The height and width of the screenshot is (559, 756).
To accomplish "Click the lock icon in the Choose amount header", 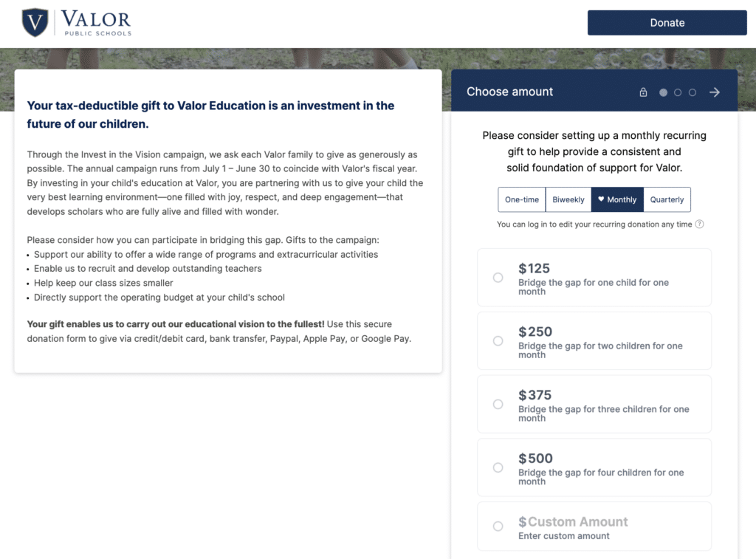I will click(x=644, y=92).
